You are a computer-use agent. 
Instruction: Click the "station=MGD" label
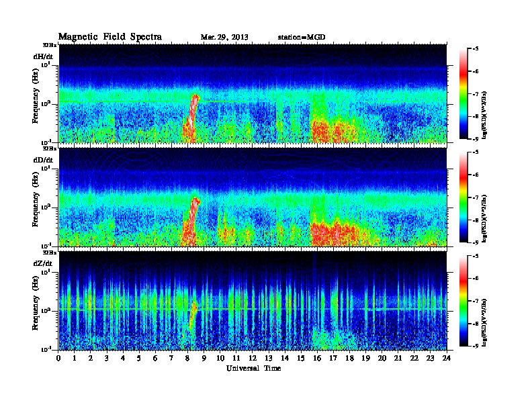coord(302,38)
